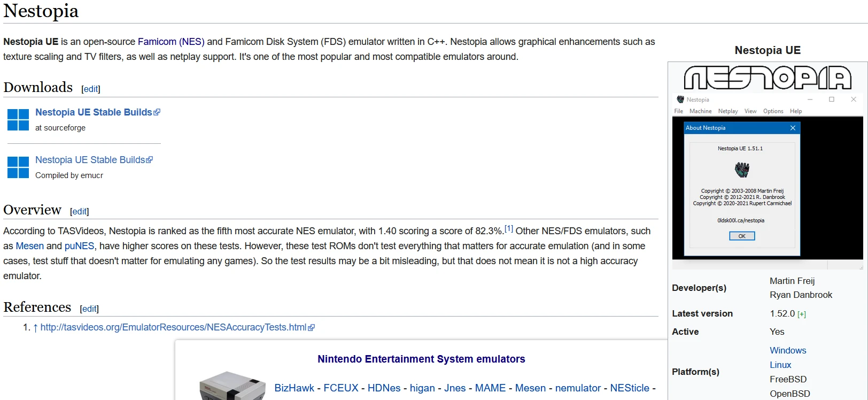Open the Mesen link in the navbox
Image resolution: width=868 pixels, height=400 pixels.
[x=530, y=388]
